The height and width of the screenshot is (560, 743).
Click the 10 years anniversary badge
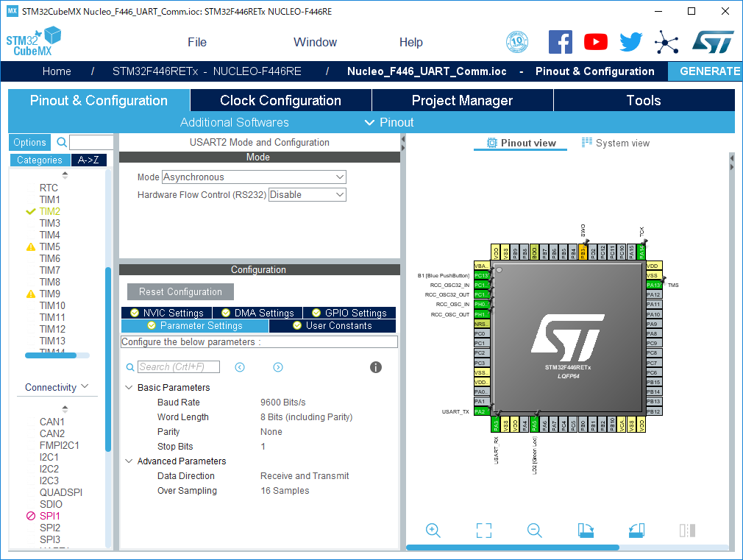pyautogui.click(x=517, y=42)
